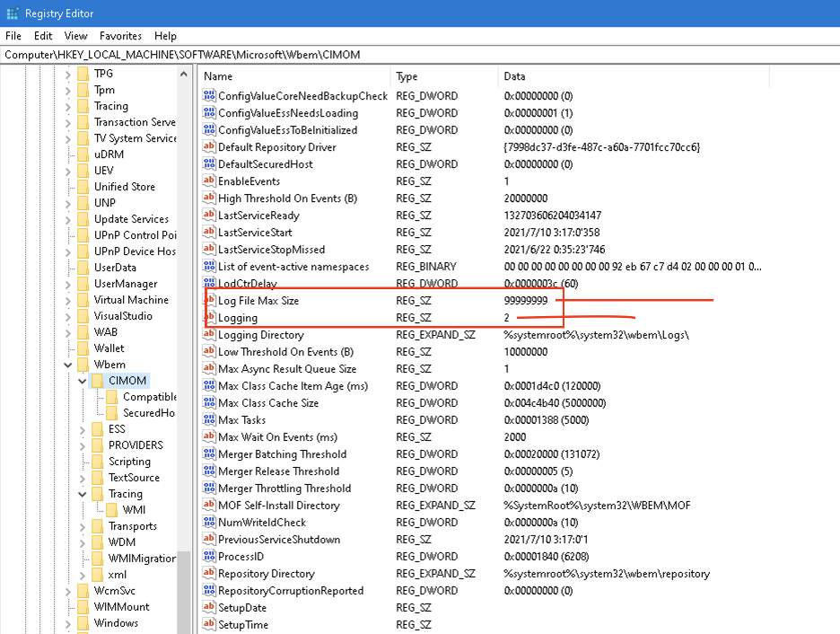Expand the Update Services key
The image size is (840, 634).
click(x=68, y=219)
